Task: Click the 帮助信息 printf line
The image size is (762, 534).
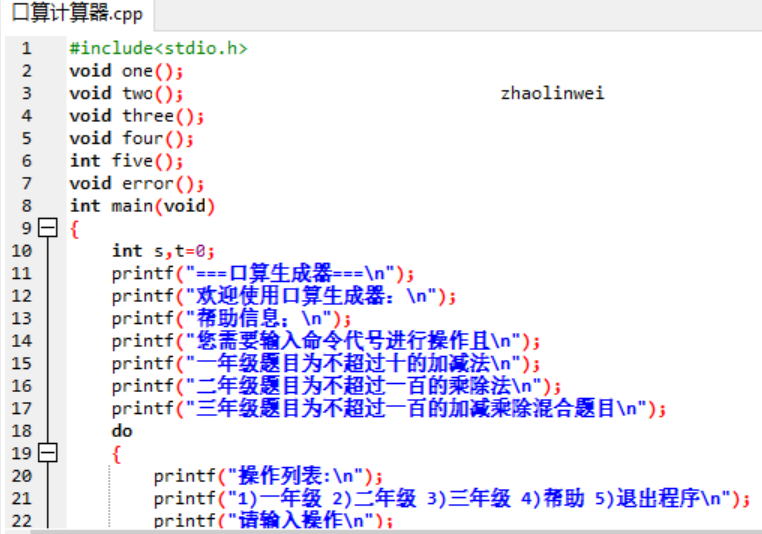Action: (x=231, y=319)
